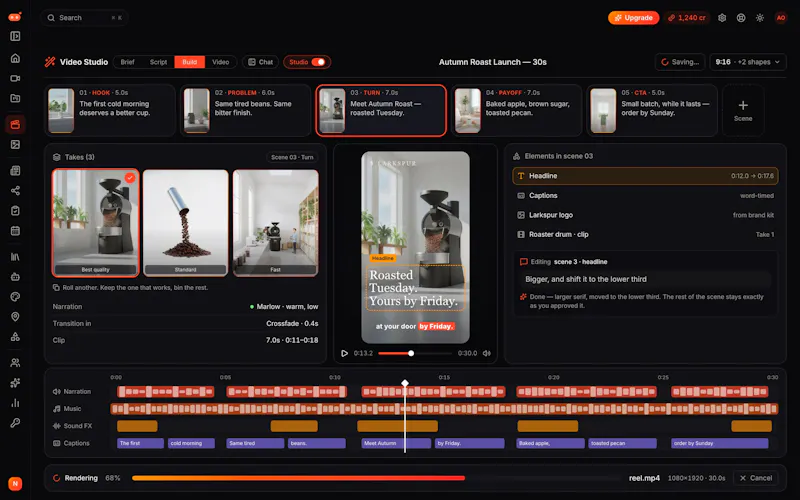The width and height of the screenshot is (800, 500).
Task: Open the video camera sidebar section
Action: pyautogui.click(x=15, y=79)
